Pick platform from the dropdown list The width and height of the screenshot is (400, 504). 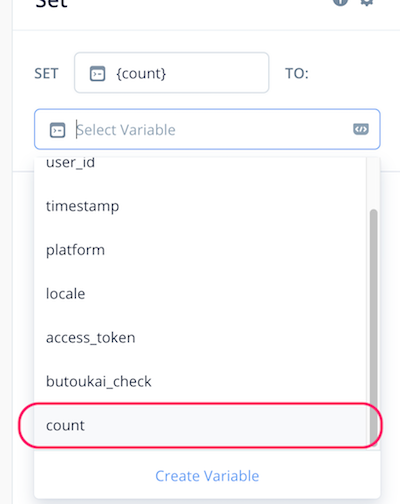point(200,250)
